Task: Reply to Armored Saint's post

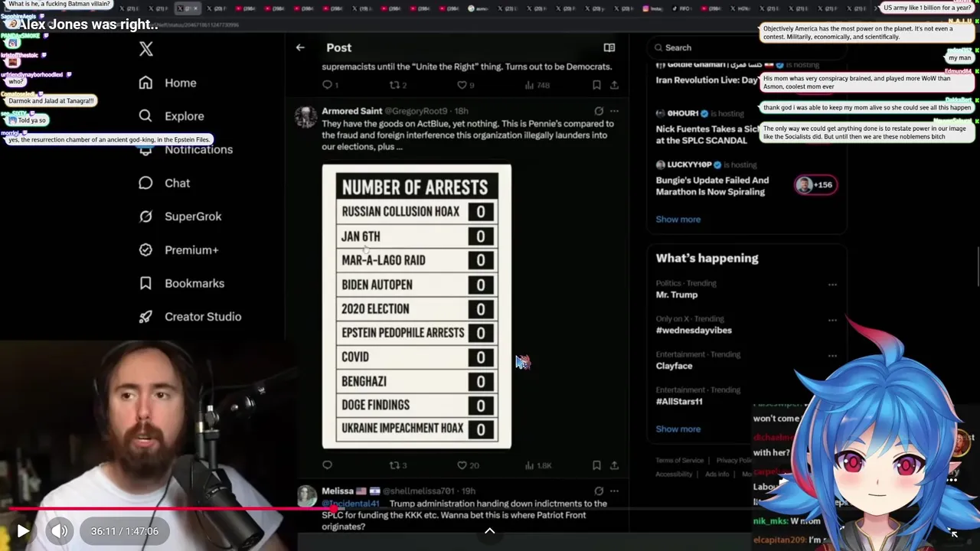Action: (x=327, y=465)
